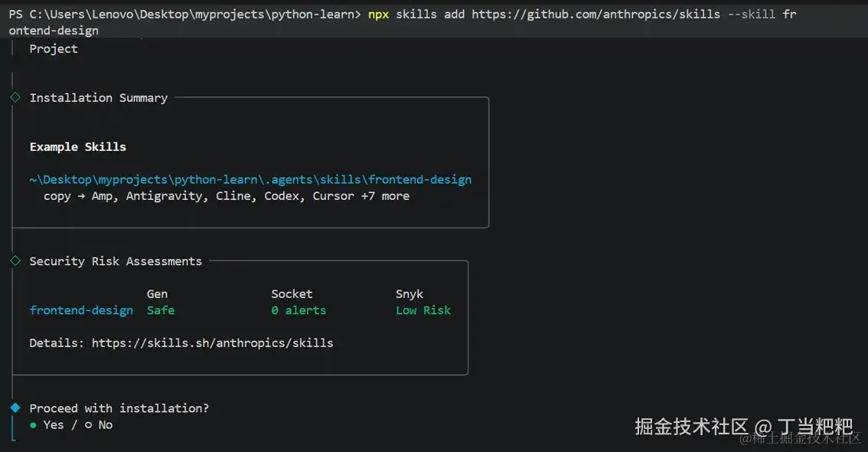Select the Yes radio option
Screen dimensions: 868x452
point(33,425)
